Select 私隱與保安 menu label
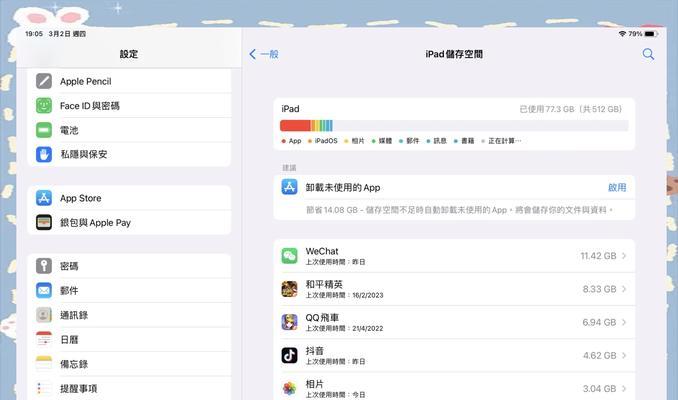 (x=83, y=154)
